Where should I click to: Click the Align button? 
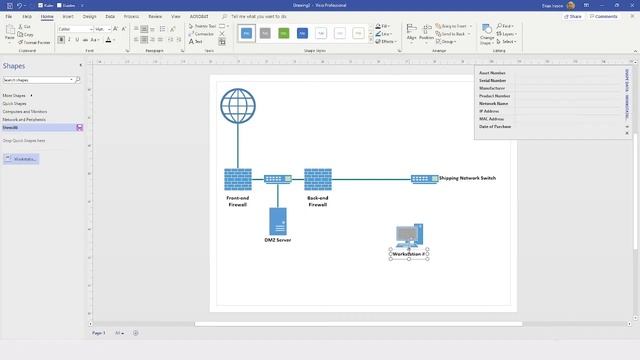point(411,32)
